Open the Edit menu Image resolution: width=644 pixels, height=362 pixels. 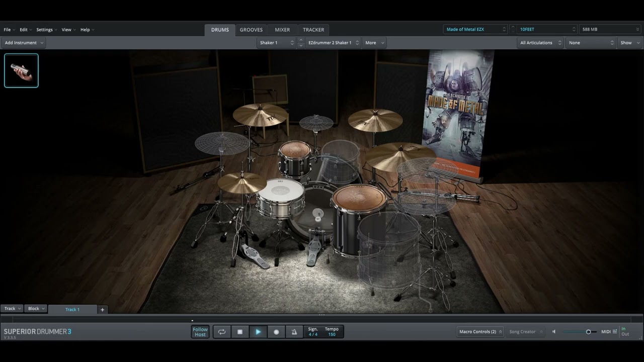pyautogui.click(x=25, y=30)
